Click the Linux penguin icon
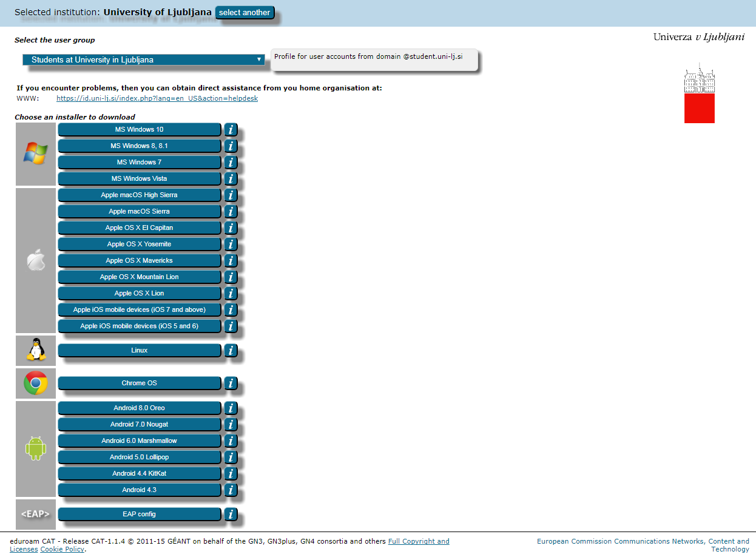 click(x=36, y=350)
